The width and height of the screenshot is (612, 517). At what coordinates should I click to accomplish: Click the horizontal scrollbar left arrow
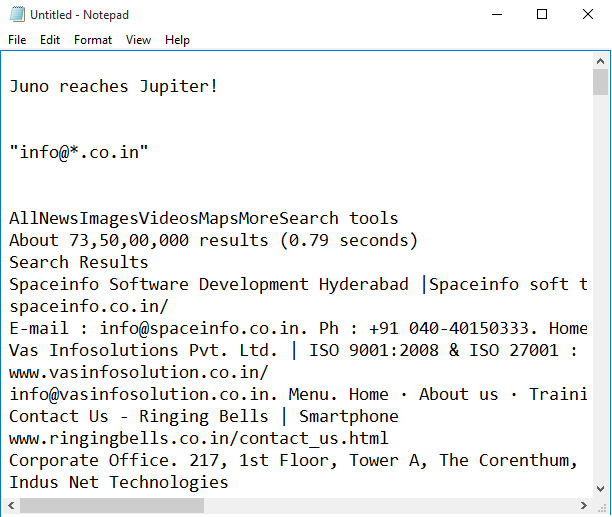tap(11, 506)
